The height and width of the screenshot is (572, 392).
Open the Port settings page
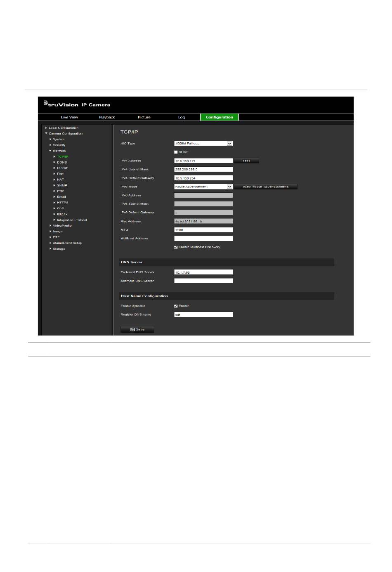click(60, 174)
